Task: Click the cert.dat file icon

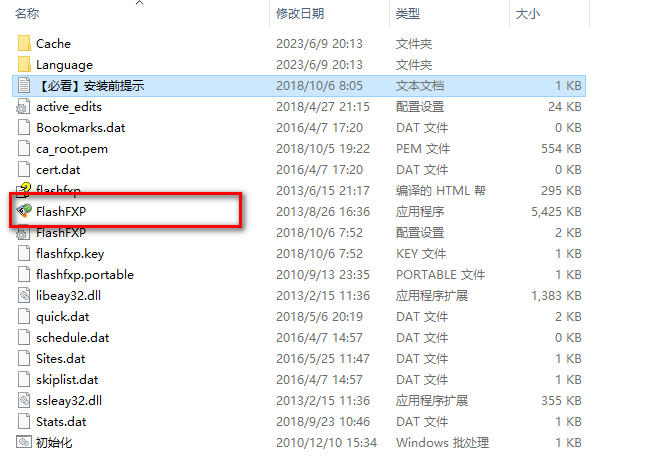Action: click(x=24, y=169)
